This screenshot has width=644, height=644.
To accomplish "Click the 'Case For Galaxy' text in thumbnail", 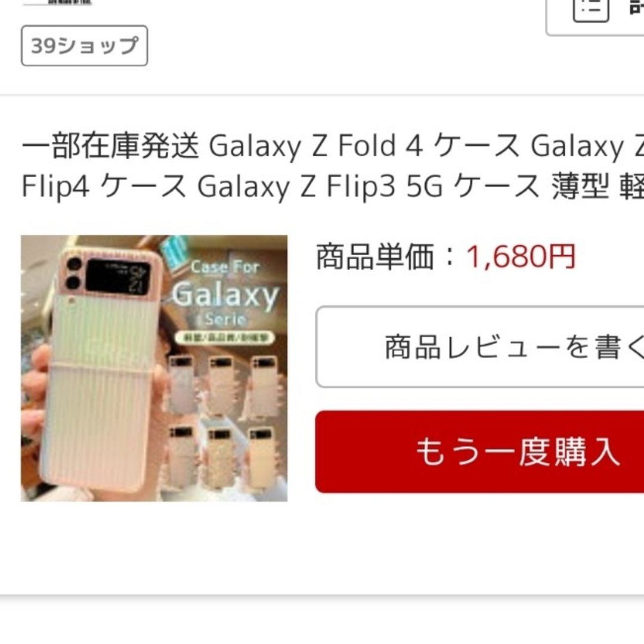I will 225,287.
